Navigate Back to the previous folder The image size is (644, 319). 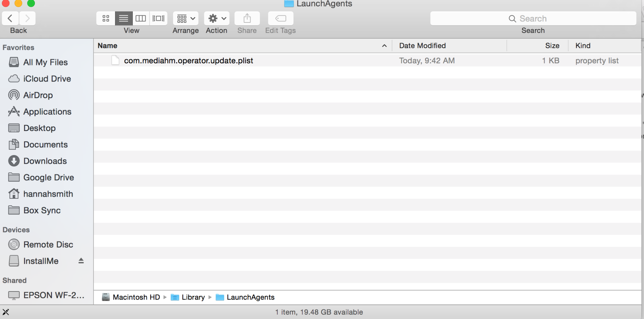pyautogui.click(x=10, y=18)
